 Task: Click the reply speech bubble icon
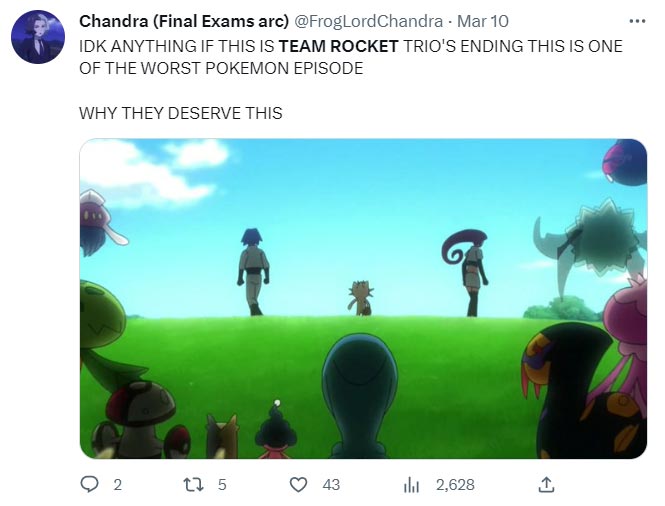click(x=89, y=484)
